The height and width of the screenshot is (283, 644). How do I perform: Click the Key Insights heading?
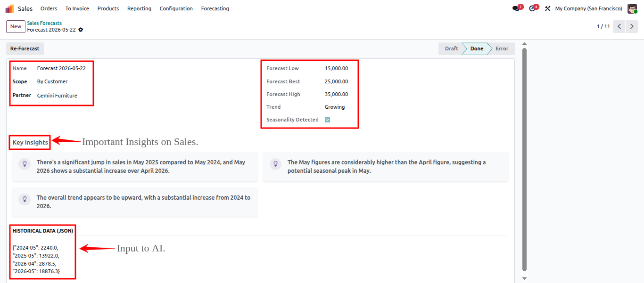(30, 142)
